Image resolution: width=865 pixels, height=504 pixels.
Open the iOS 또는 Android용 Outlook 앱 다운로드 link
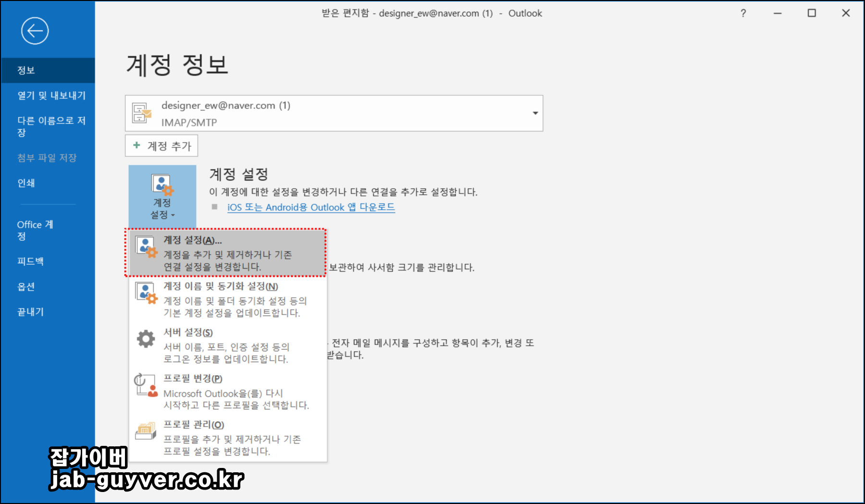[x=311, y=207]
